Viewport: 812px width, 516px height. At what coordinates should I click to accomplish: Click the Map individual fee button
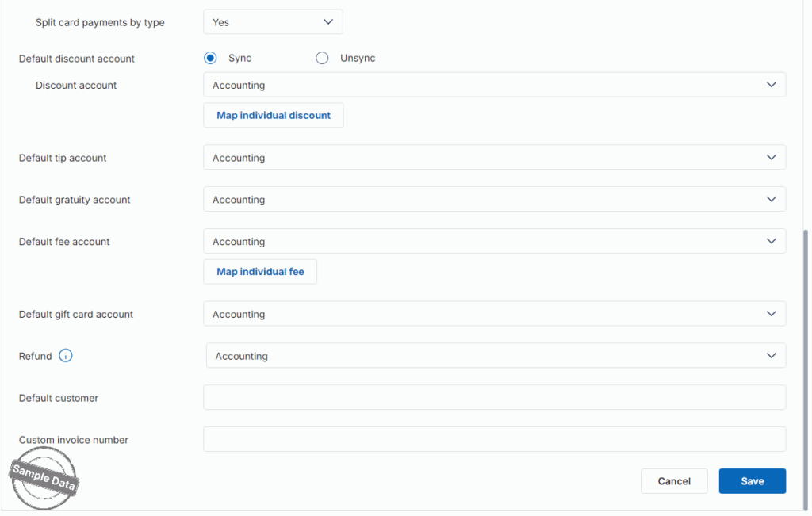[x=260, y=272]
